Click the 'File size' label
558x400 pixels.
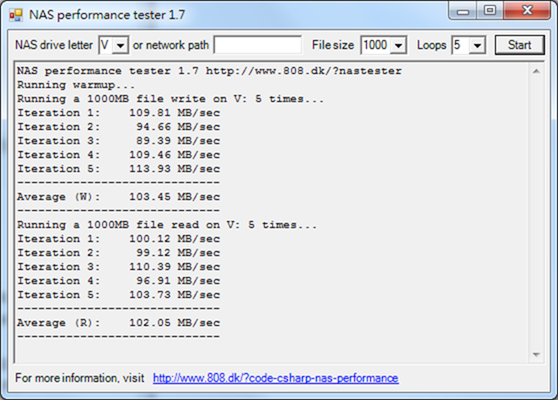pos(333,45)
